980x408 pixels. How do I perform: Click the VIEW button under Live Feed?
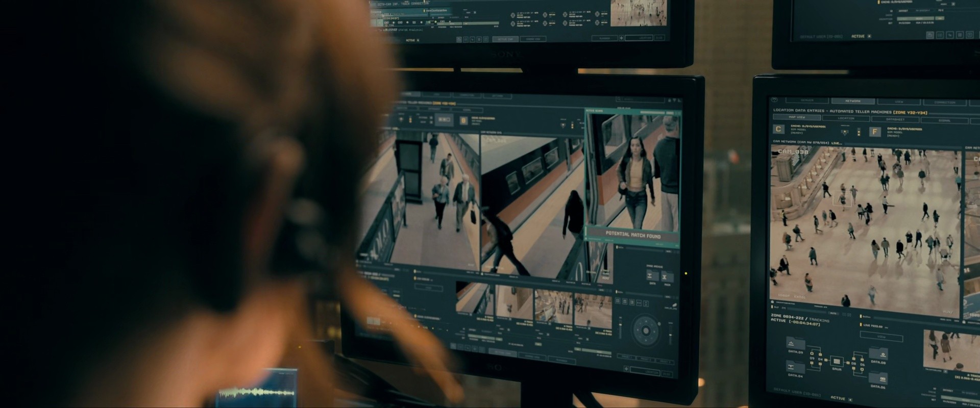coord(881,337)
